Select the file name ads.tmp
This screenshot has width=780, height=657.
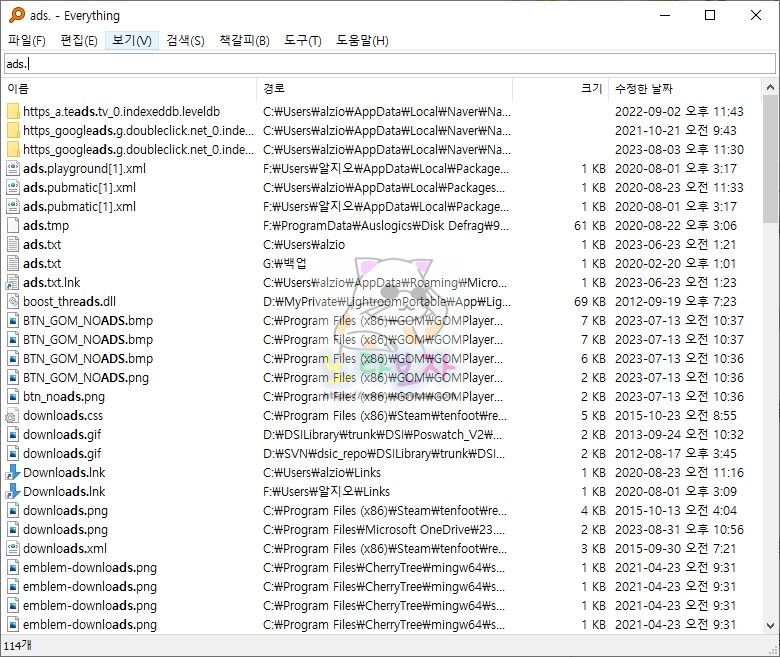point(46,226)
